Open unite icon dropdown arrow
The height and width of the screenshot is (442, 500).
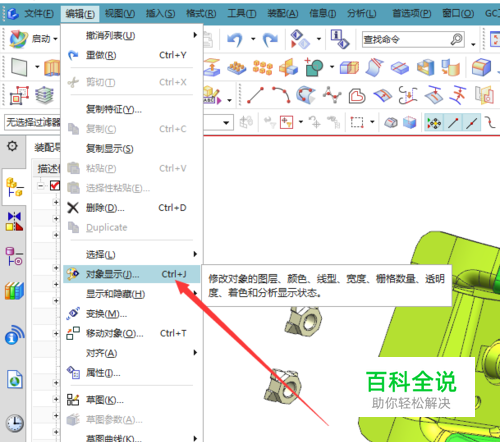point(332,67)
